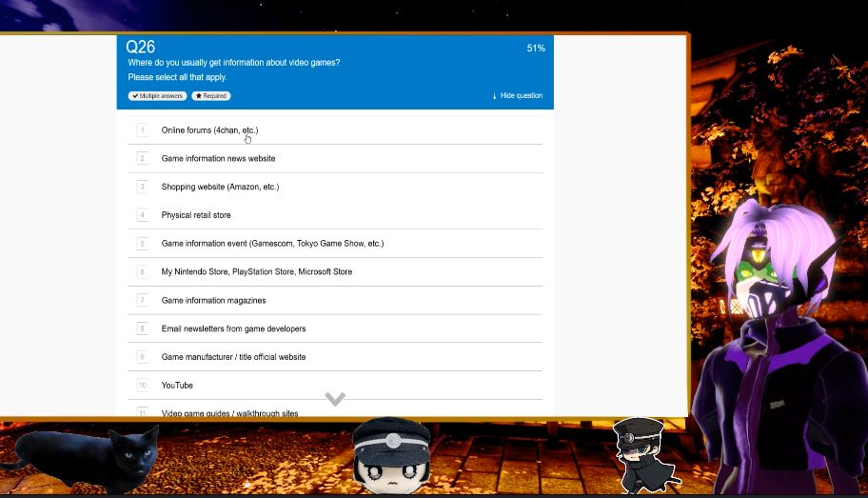
Task: Check box 4 for Physical retail store
Action: [142, 215]
